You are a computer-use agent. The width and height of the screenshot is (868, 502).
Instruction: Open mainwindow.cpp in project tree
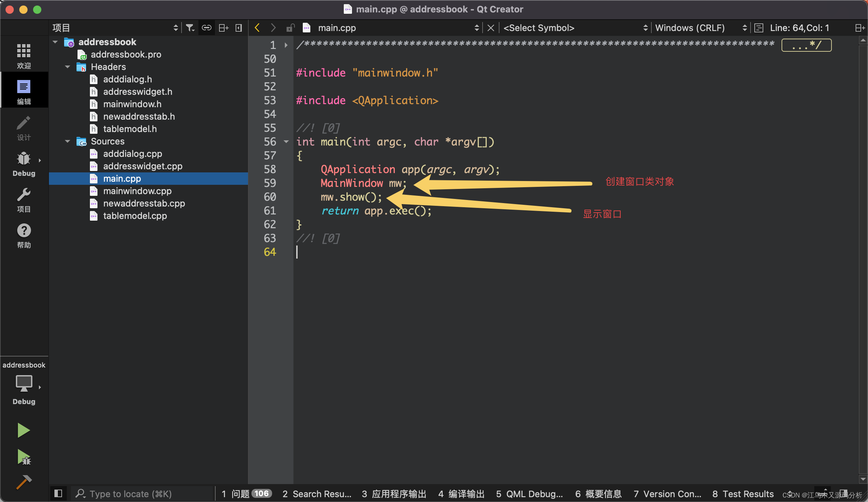coord(137,191)
